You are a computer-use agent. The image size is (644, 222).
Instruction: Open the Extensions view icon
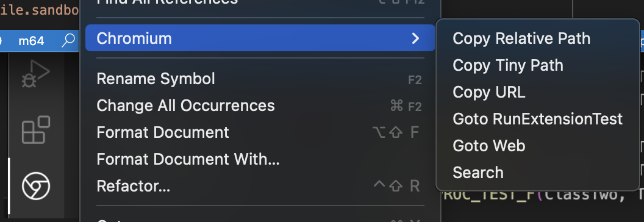[36, 130]
